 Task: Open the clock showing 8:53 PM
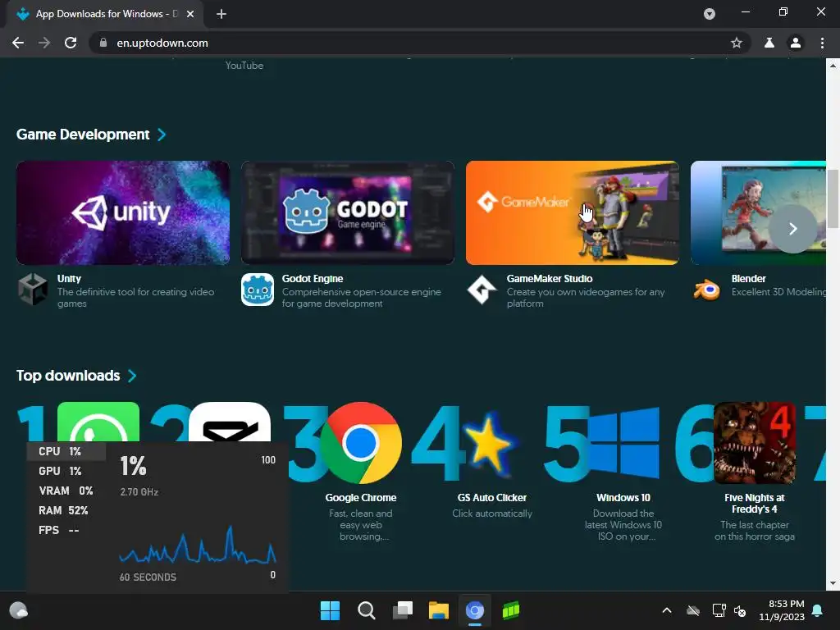(x=782, y=610)
